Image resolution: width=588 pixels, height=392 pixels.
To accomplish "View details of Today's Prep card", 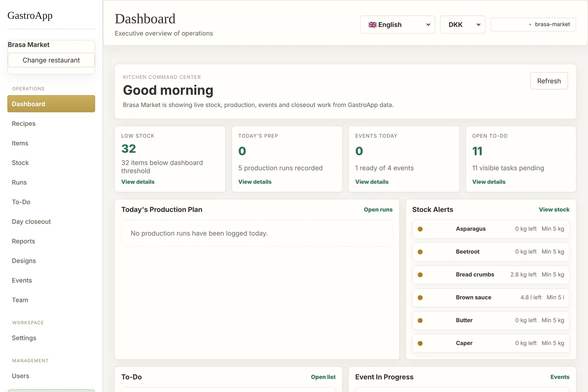I will pyautogui.click(x=255, y=182).
